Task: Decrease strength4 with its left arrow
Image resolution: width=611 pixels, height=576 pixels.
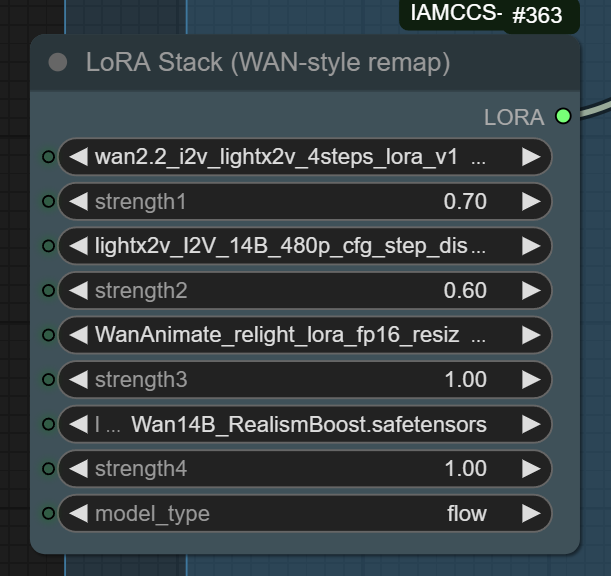Action: pos(76,469)
